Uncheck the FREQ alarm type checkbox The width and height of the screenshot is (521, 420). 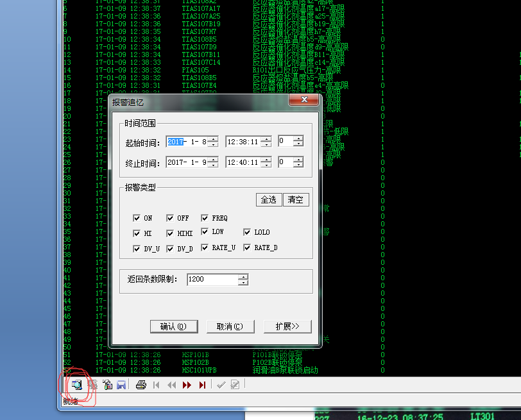coord(205,218)
